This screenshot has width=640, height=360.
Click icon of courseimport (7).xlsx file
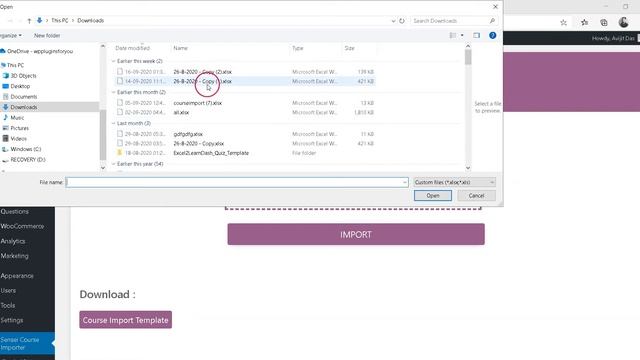120,103
